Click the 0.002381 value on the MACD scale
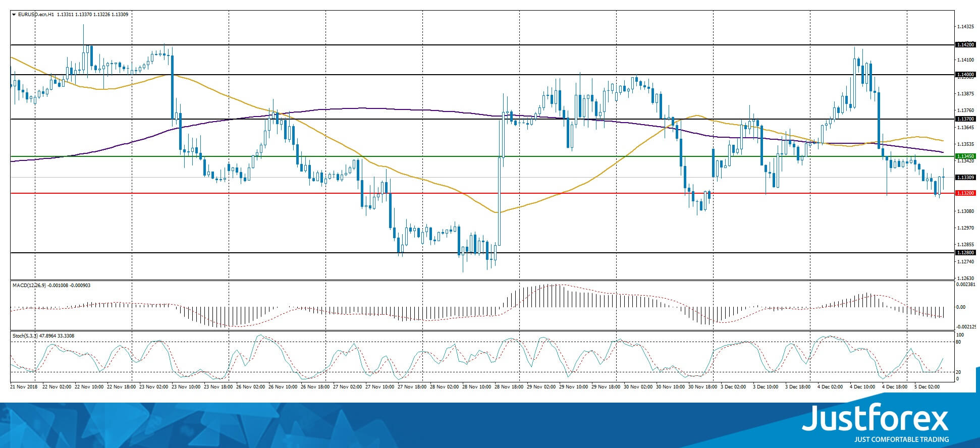Viewport: 980px width, 448px height. click(x=967, y=285)
